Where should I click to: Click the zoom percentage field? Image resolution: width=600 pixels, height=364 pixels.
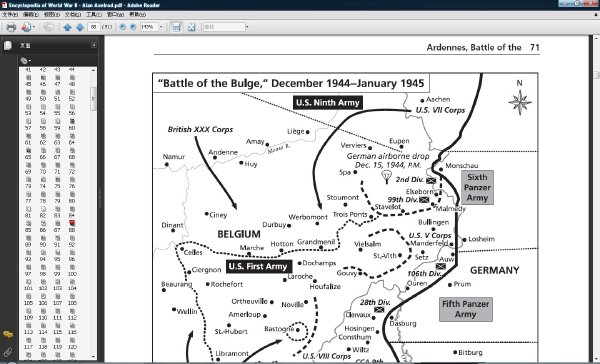[149, 27]
